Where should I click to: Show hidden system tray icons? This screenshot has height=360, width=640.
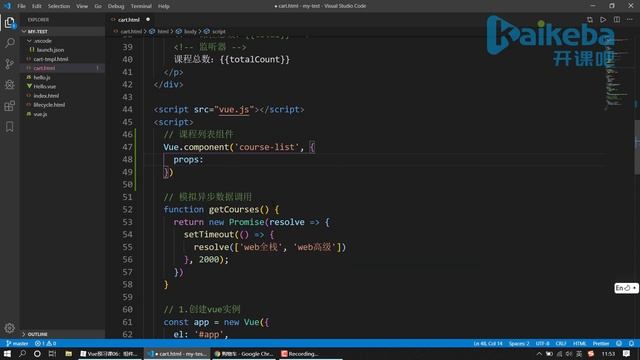[539, 354]
